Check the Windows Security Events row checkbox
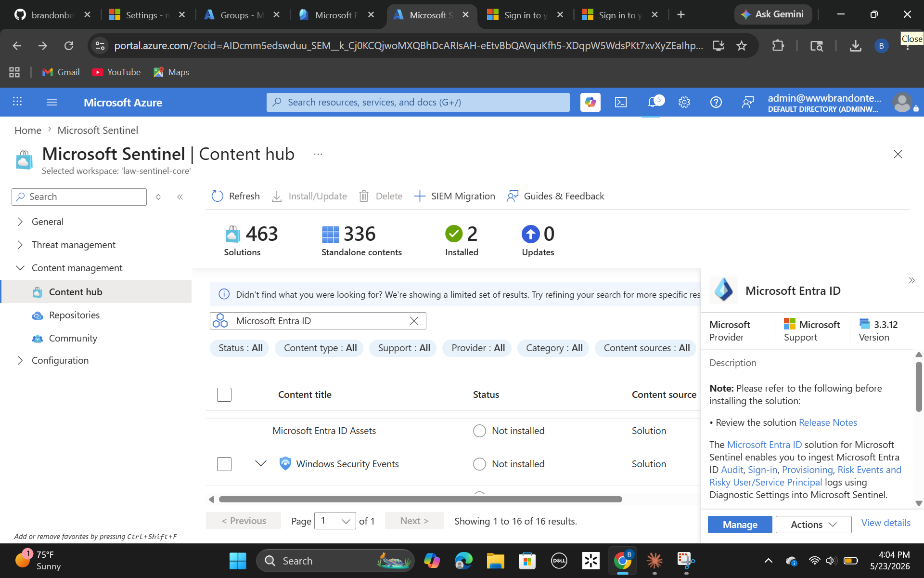924x578 pixels. point(224,464)
